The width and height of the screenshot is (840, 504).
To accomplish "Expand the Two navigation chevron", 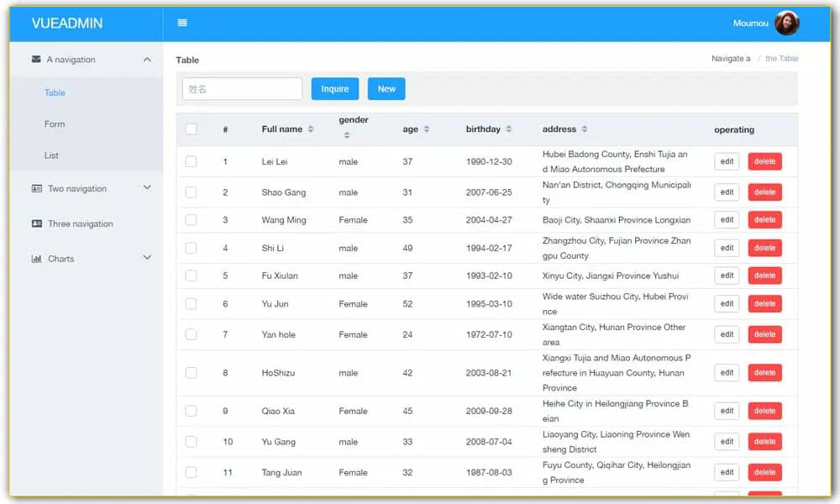I will tap(147, 188).
